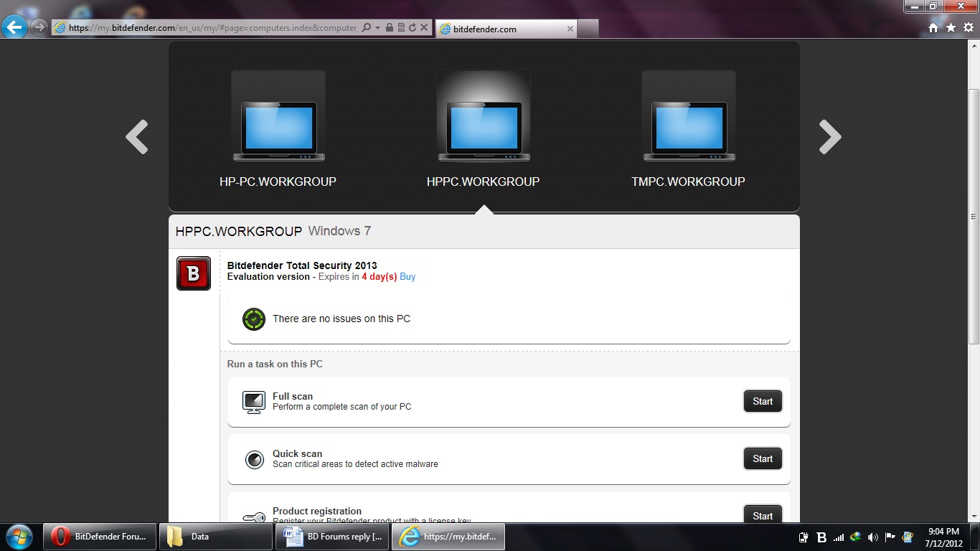Switch to BitDefender Forum Opera taskbar button

(100, 537)
